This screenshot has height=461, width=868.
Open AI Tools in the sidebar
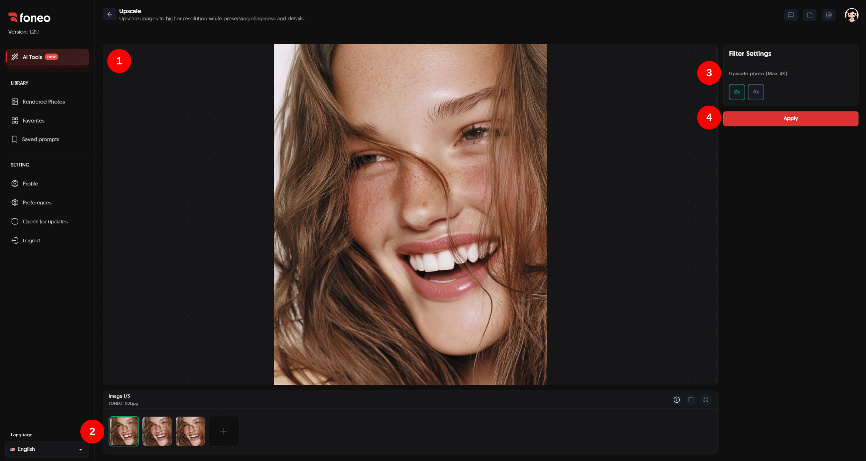pyautogui.click(x=47, y=57)
